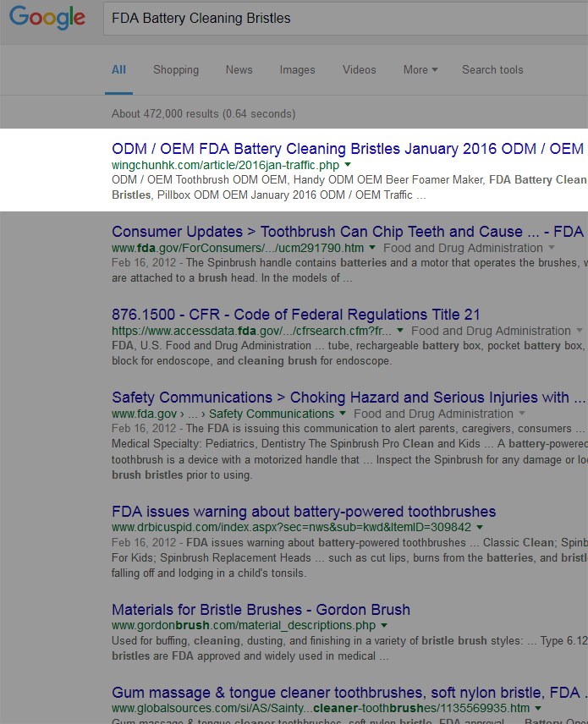This screenshot has height=724, width=588.
Task: Open the ODM / OEM FDA Battery Cleaning Bristles result
Action: [348, 149]
